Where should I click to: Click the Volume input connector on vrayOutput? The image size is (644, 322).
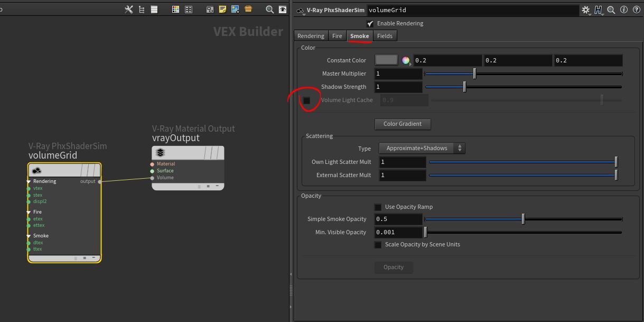point(152,178)
